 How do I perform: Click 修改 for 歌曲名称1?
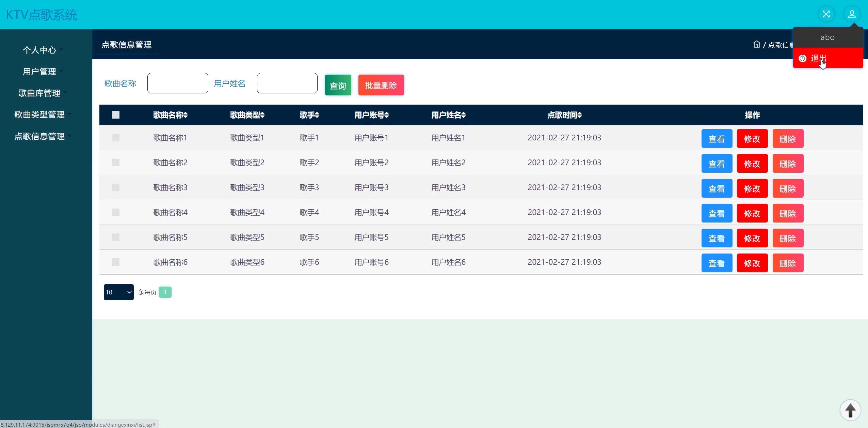tap(752, 138)
